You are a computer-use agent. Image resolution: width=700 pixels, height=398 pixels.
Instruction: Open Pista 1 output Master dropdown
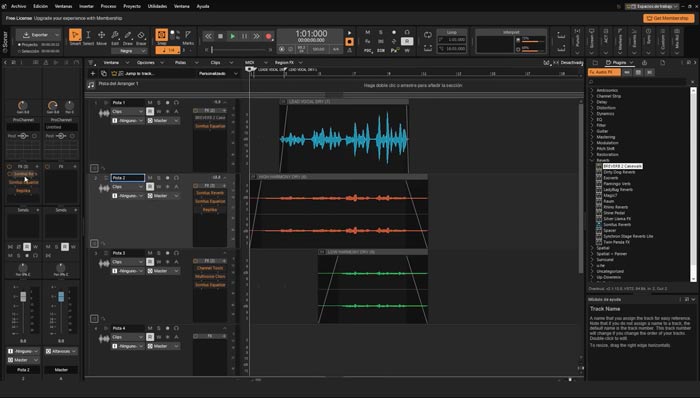pos(163,120)
